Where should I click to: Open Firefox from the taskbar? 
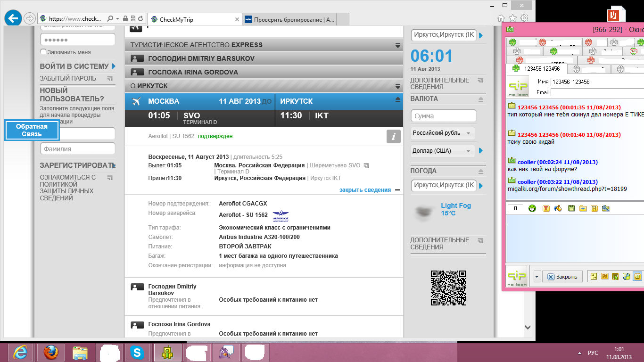(51, 353)
